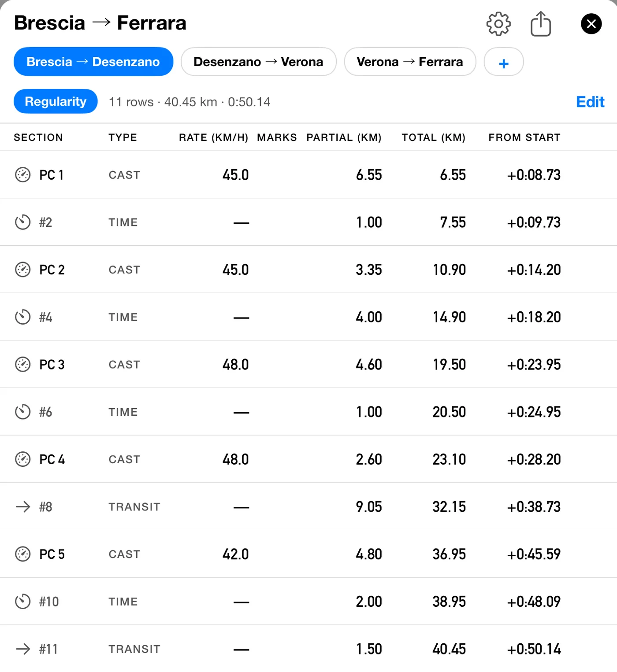Click the RATE (KM/H) column header
617x672 pixels.
point(214,137)
